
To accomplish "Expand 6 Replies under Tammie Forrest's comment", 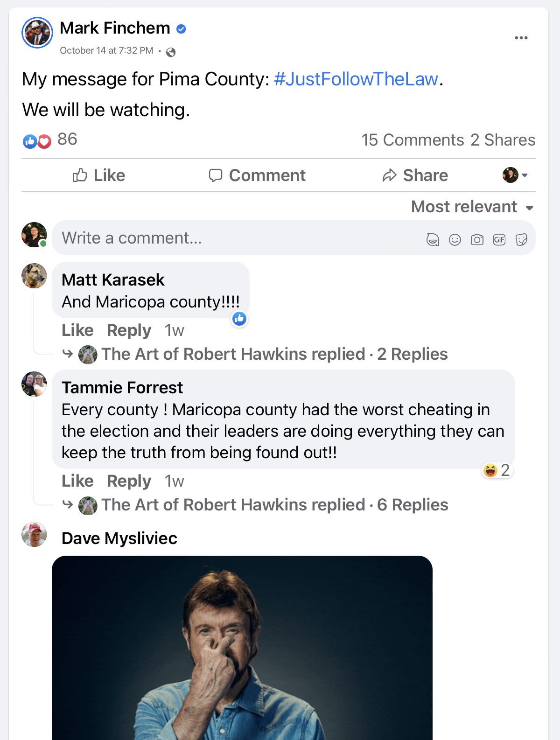I will point(413,505).
